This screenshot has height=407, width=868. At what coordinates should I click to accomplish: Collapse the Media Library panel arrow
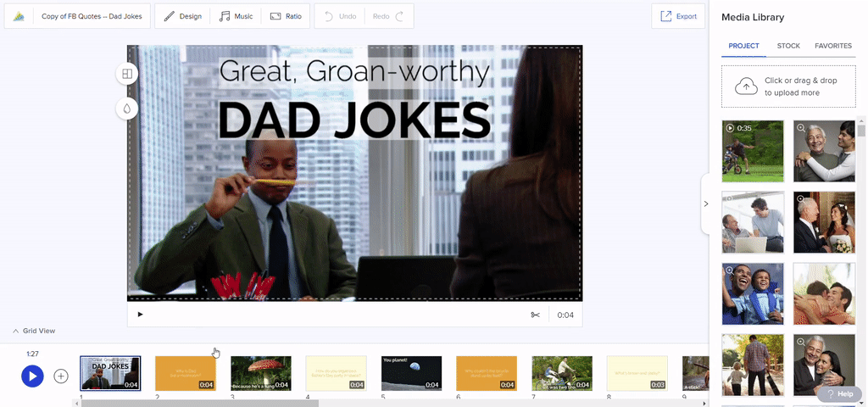[x=705, y=203]
